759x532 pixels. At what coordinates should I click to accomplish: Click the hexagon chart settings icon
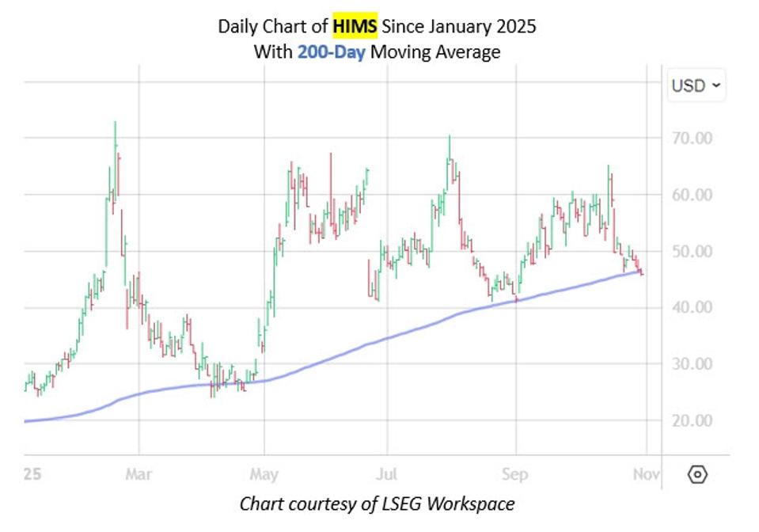tap(697, 475)
